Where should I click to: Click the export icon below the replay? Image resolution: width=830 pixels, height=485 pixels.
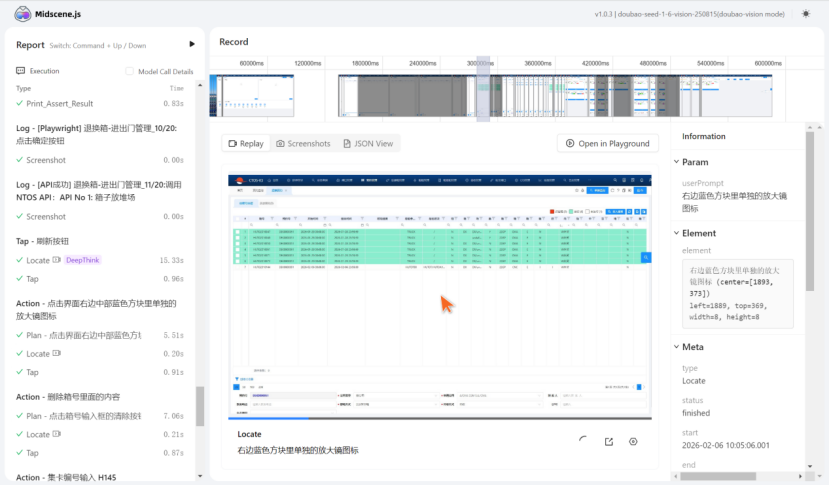[609, 442]
